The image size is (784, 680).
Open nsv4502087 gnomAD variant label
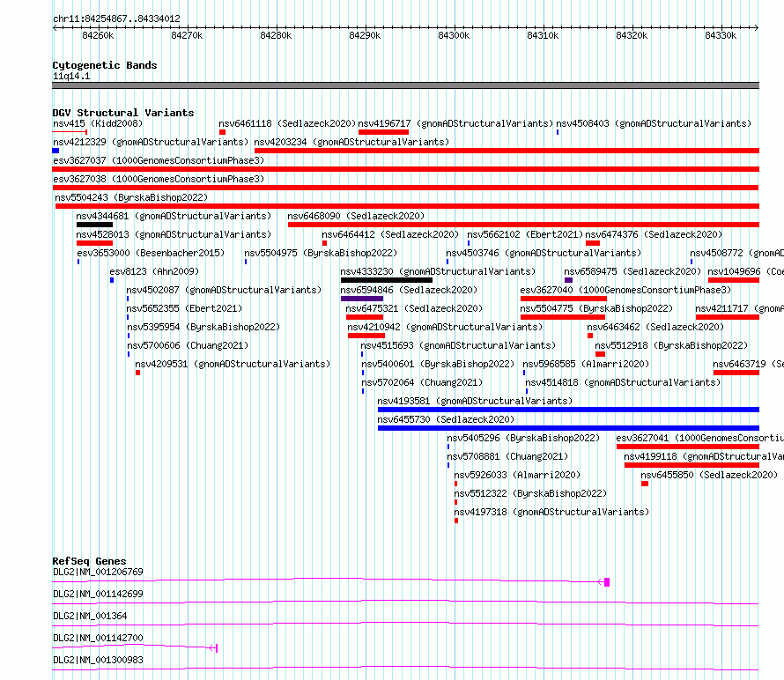[x=224, y=290]
